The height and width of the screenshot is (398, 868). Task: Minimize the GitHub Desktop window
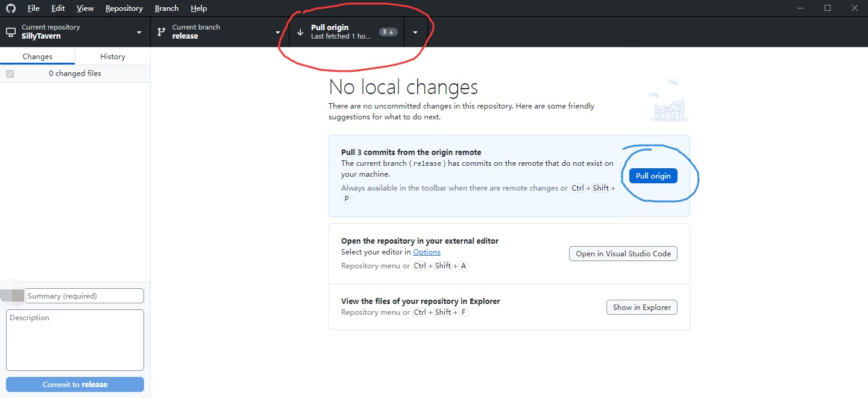pos(800,8)
